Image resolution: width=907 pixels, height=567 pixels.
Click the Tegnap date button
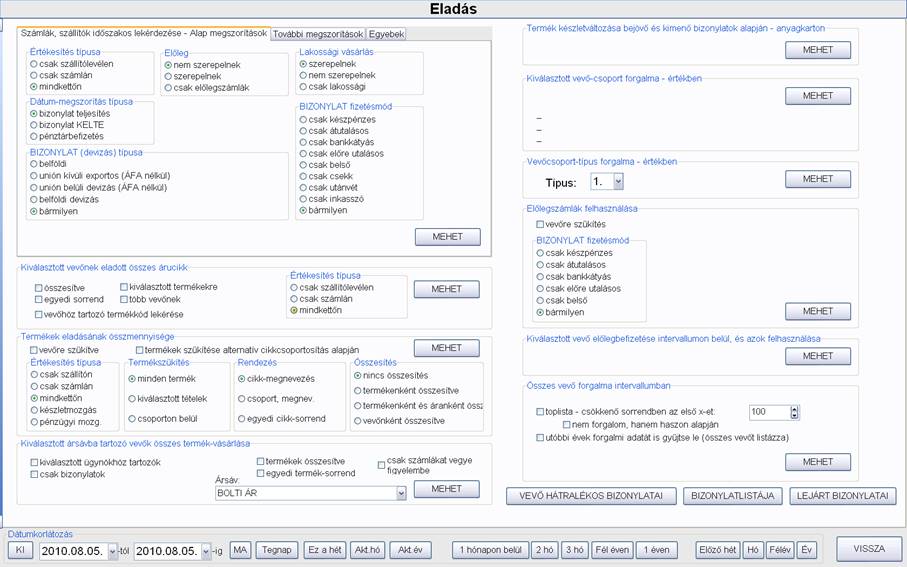[x=276, y=550]
